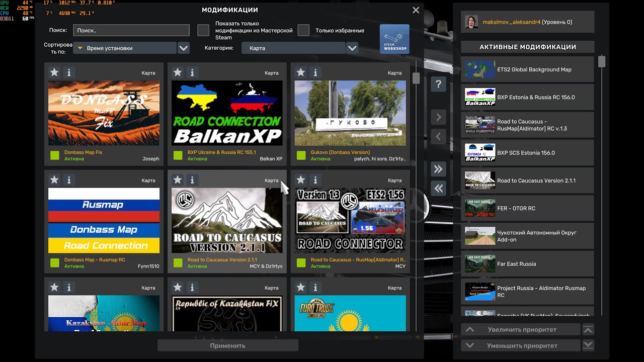This screenshot has height=362, width=644.
Task: Open info for Euro Truck Kazakhstan flag mod
Action: point(315,287)
